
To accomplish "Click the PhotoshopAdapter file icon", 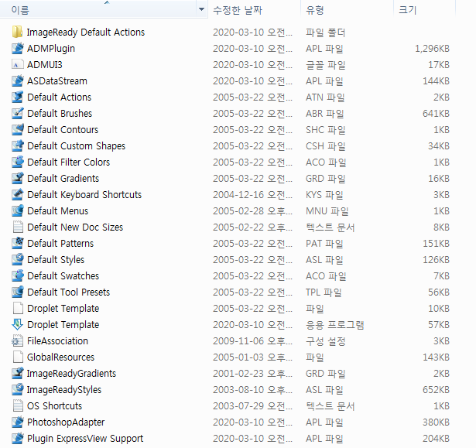I will [x=18, y=422].
